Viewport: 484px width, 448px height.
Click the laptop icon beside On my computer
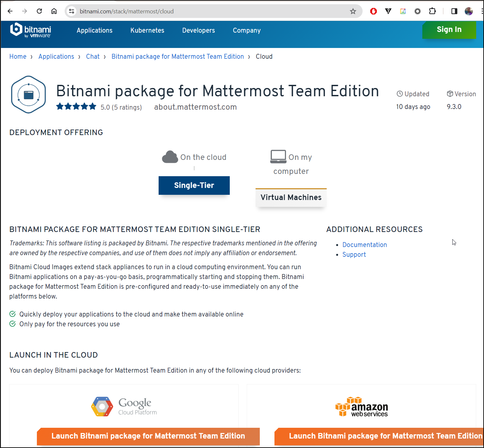[x=278, y=157]
